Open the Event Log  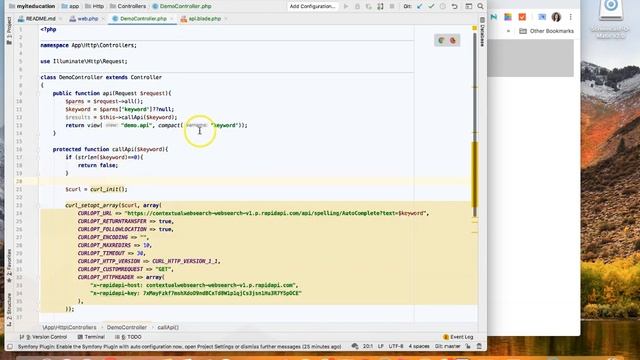(x=458, y=337)
